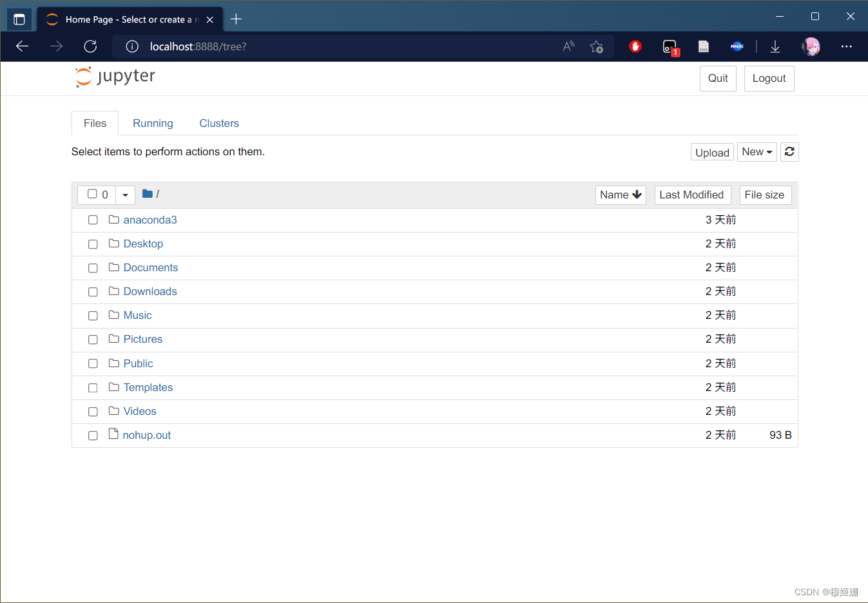Expand the selection type dropdown arrow
This screenshot has height=603, width=868.
tap(125, 195)
